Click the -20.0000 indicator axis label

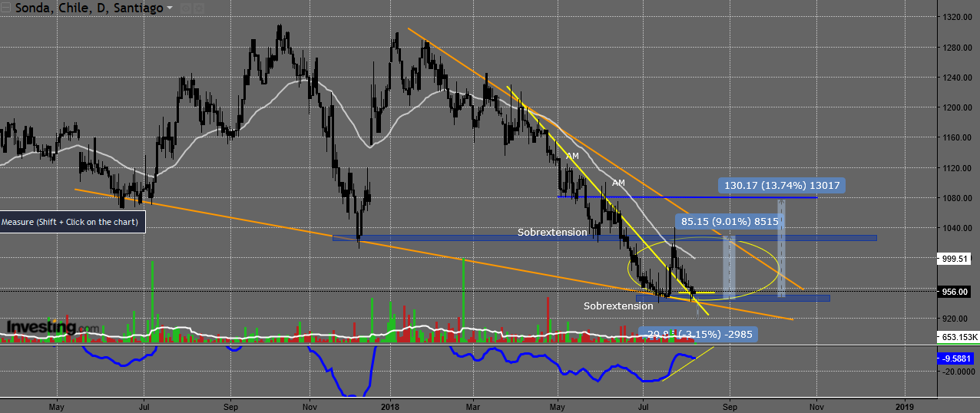957,372
